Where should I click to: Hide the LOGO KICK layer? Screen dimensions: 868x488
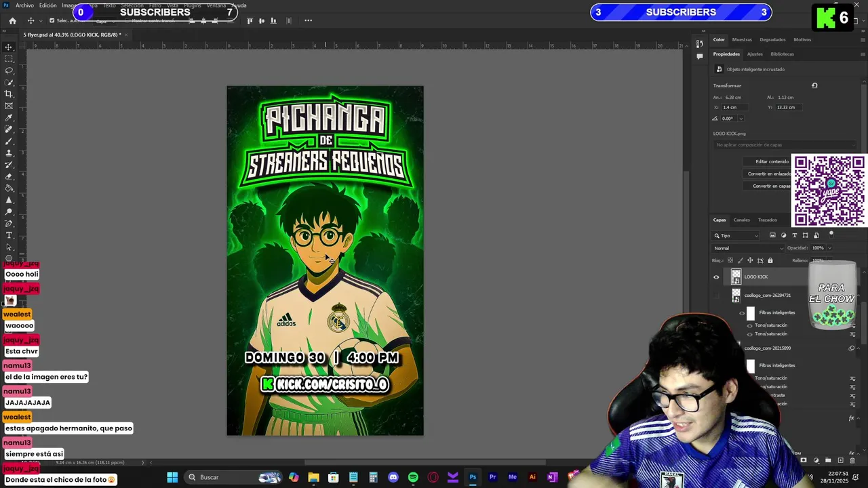[x=716, y=277]
